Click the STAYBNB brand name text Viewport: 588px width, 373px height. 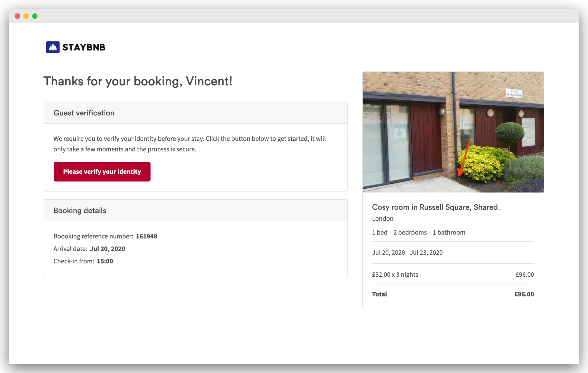point(84,47)
